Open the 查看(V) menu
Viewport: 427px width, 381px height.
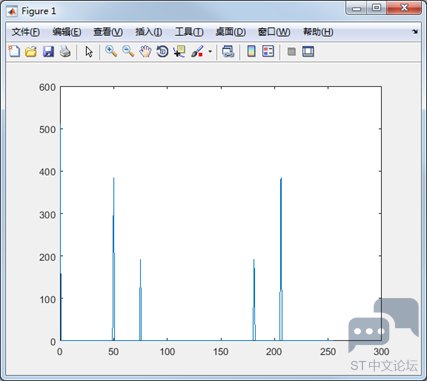(108, 32)
